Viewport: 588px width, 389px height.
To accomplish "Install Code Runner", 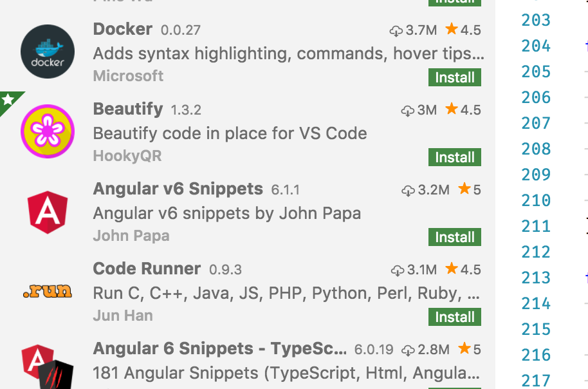I will (454, 316).
